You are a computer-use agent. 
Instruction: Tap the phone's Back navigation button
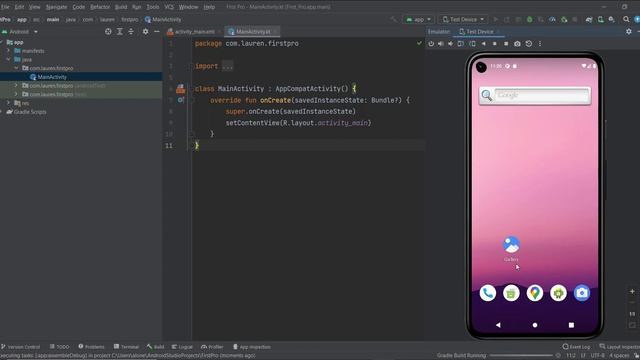[x=498, y=325]
